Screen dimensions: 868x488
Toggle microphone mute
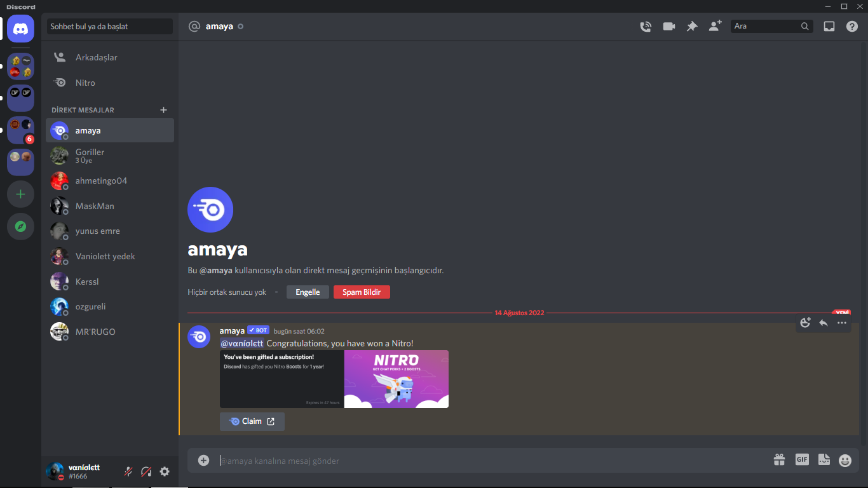click(x=128, y=471)
